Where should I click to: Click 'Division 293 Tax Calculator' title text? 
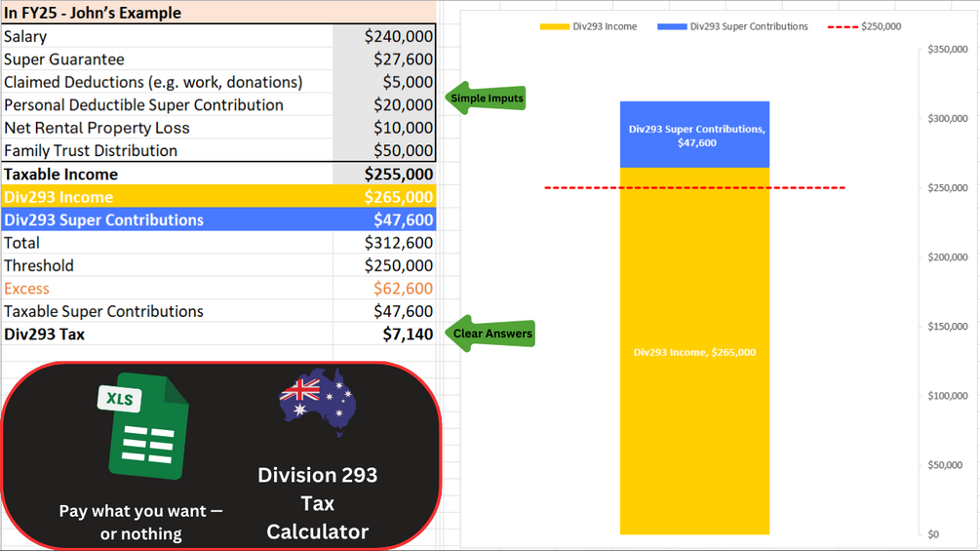coord(318,503)
